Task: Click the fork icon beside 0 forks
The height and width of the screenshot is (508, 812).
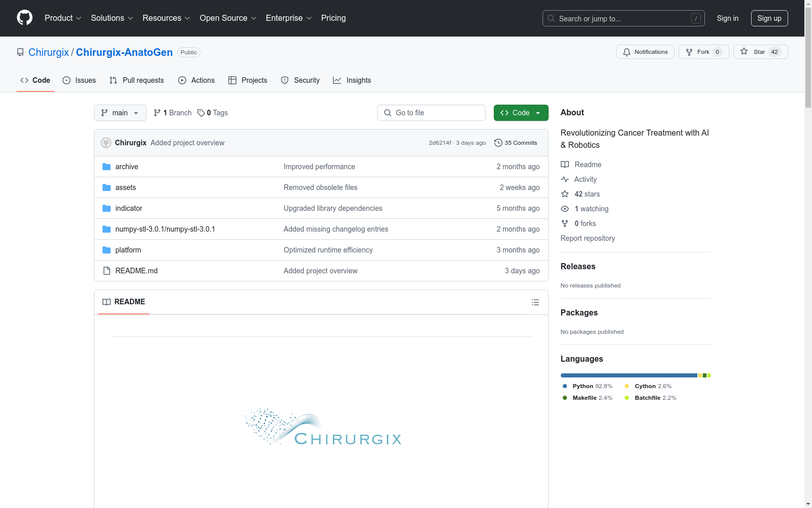Action: coord(565,224)
